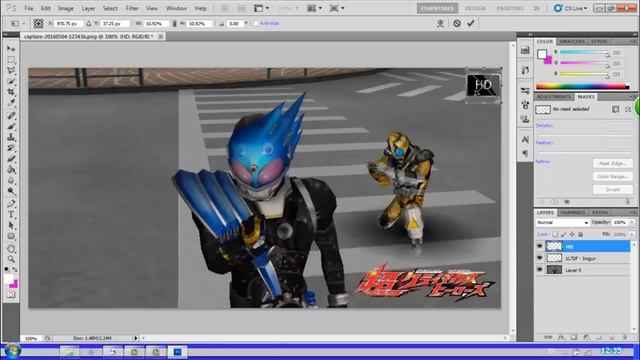Select the Clone Stamp tool
The width and height of the screenshot is (640, 360).
click(x=11, y=137)
